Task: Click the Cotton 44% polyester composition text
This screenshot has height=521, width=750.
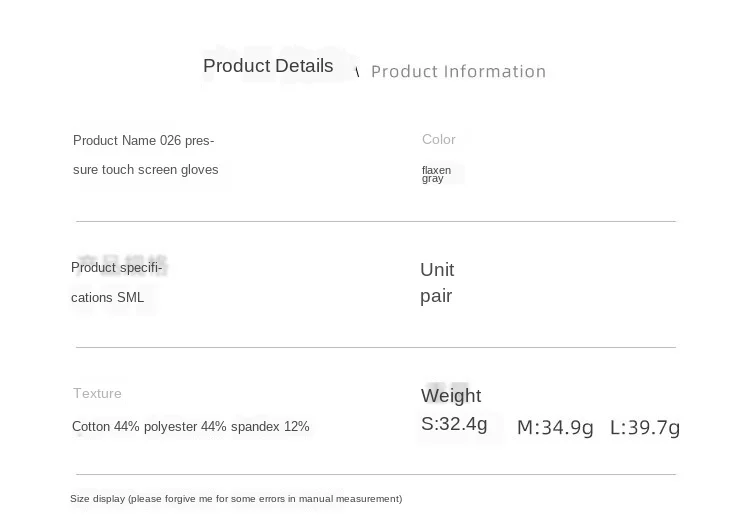Action: coord(190,427)
